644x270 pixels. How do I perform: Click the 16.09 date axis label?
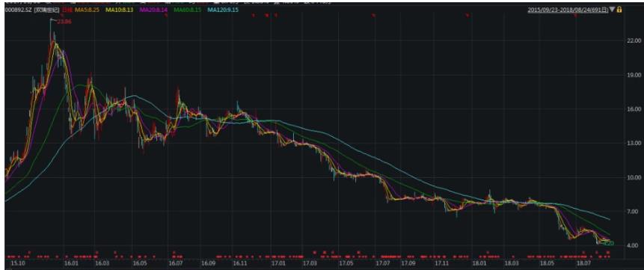click(209, 263)
